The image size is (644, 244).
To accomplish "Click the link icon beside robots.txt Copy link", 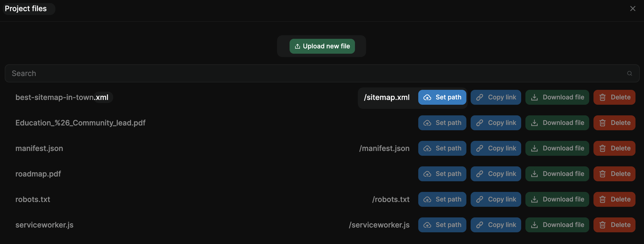I will click(x=480, y=199).
